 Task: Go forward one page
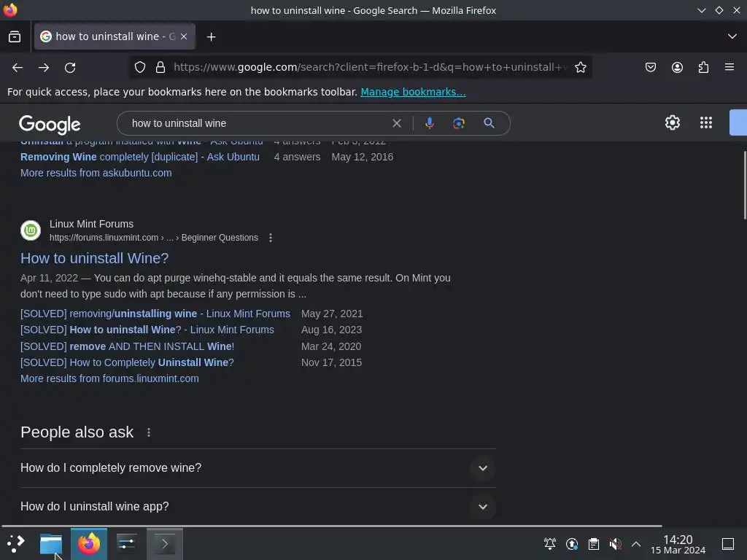[44, 68]
